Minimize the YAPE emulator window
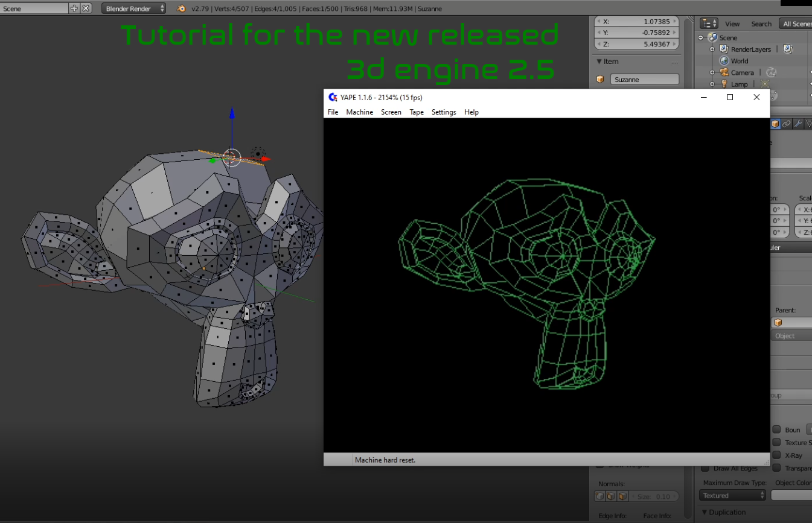The image size is (812, 523). (x=703, y=97)
